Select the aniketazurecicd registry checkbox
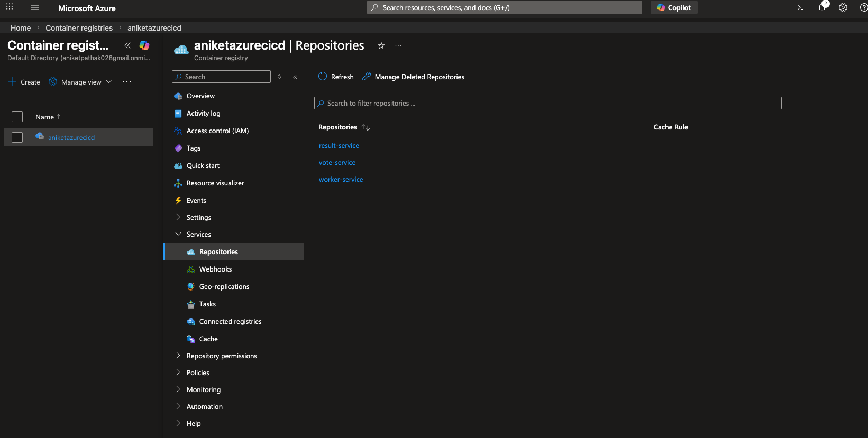 point(17,137)
